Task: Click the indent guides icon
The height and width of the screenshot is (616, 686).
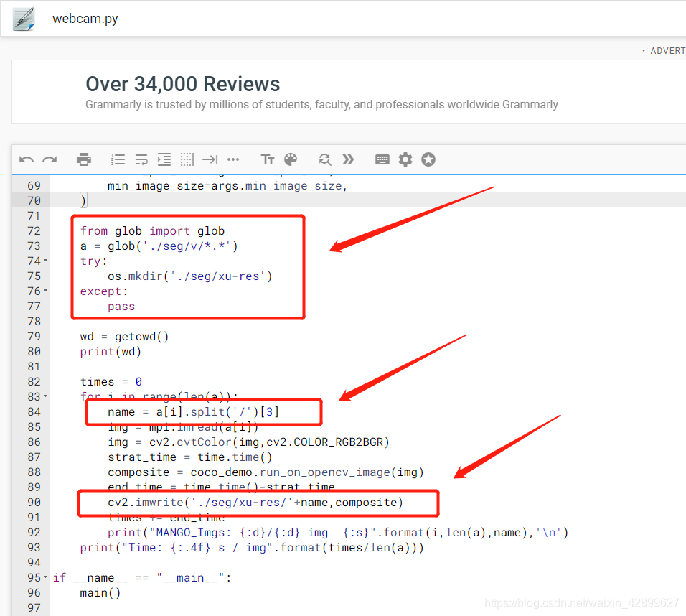Action: 164,159
